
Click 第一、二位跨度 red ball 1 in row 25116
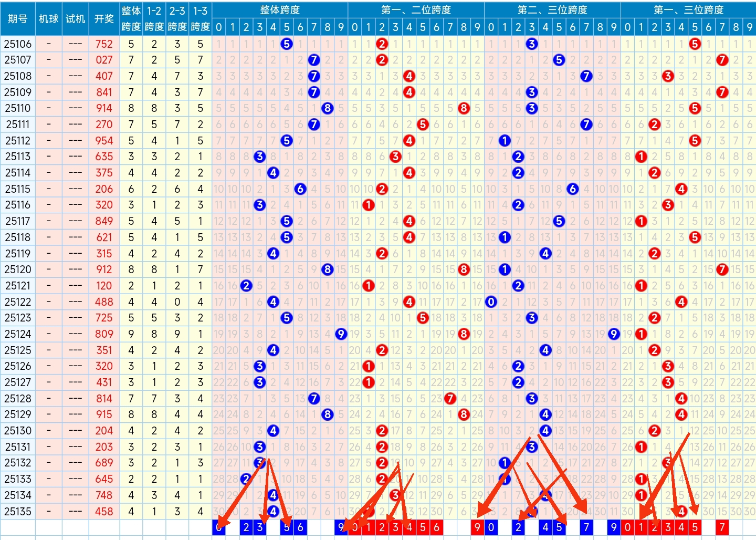point(369,205)
